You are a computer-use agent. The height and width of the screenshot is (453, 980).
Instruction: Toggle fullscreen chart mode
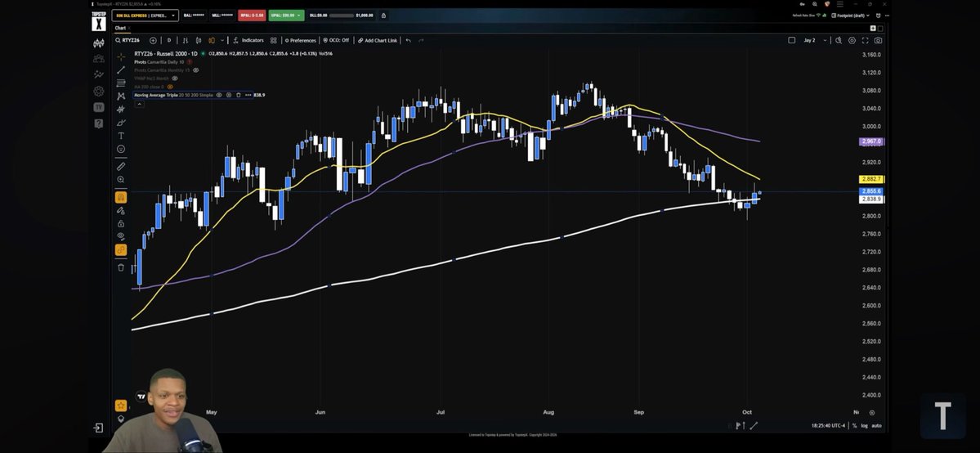[865, 41]
